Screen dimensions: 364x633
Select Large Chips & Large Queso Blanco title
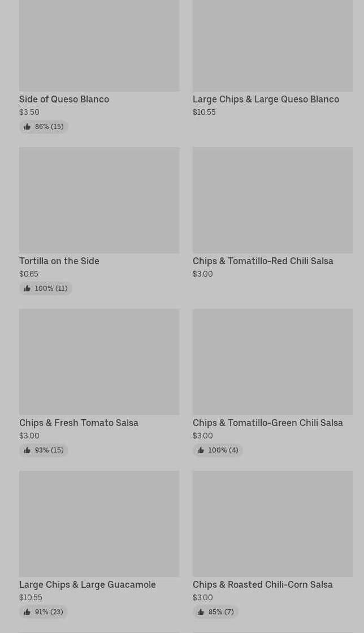tap(266, 100)
